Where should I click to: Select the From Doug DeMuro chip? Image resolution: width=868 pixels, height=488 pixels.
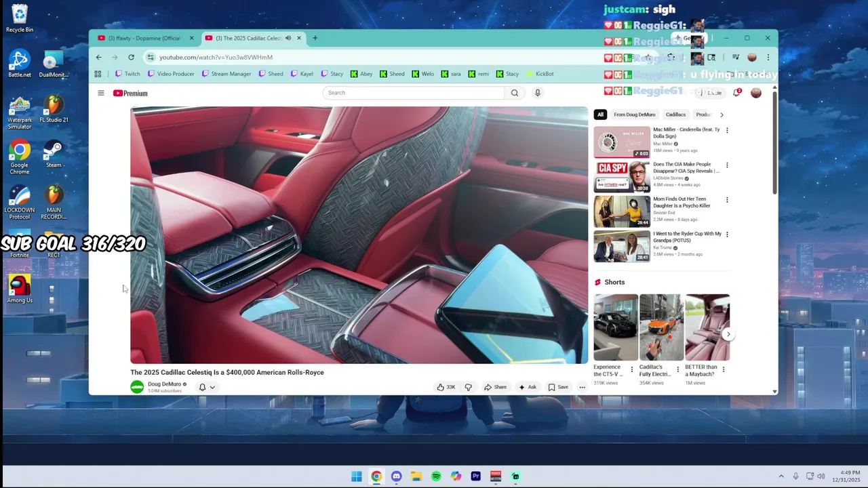pyautogui.click(x=635, y=115)
